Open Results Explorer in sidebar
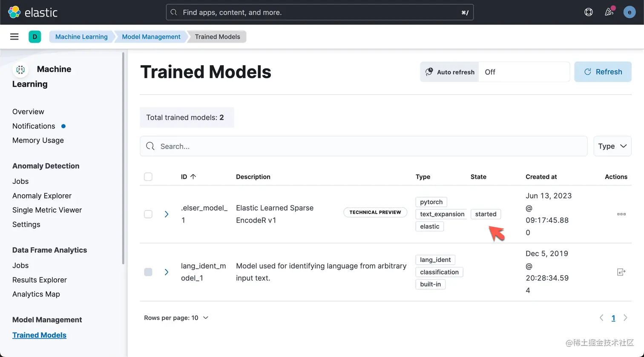Image resolution: width=644 pixels, height=357 pixels. (x=40, y=280)
